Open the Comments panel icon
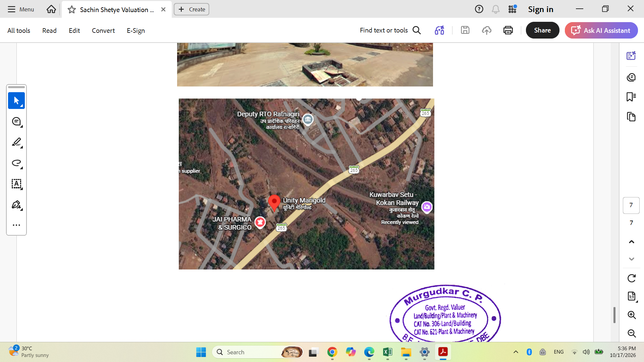Screen dimensions: 644x362 (631, 77)
